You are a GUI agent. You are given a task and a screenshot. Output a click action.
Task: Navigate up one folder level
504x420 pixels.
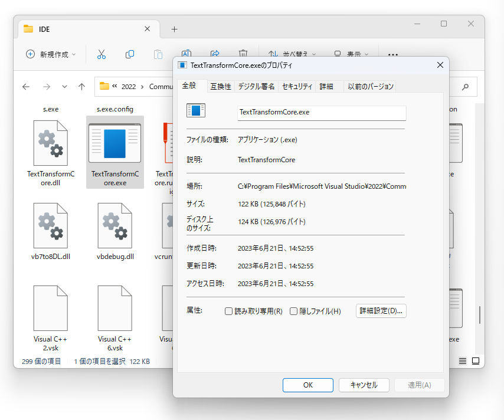coord(81,87)
